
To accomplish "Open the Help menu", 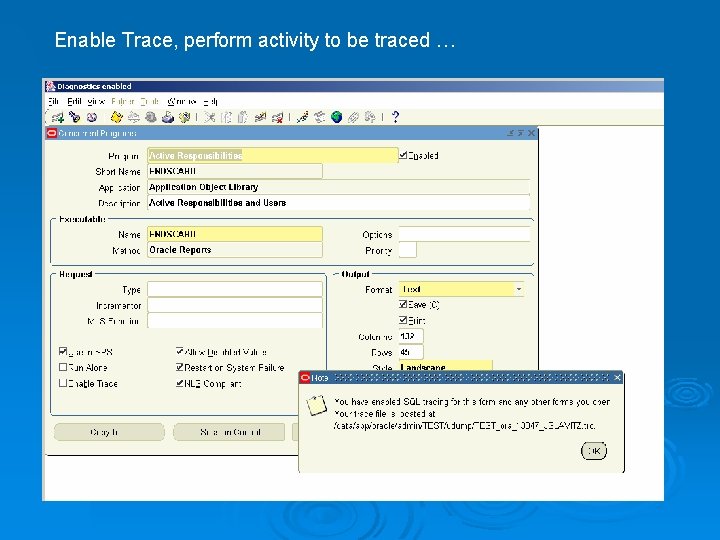I will point(211,101).
